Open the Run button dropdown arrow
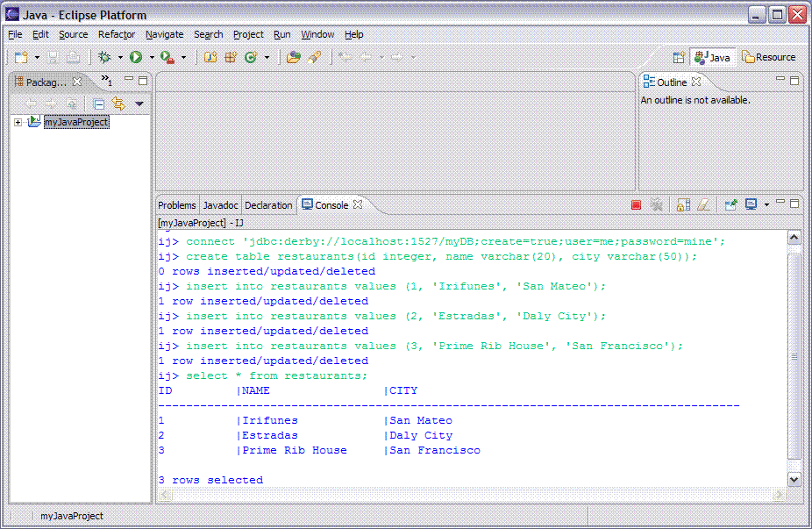 tap(151, 57)
